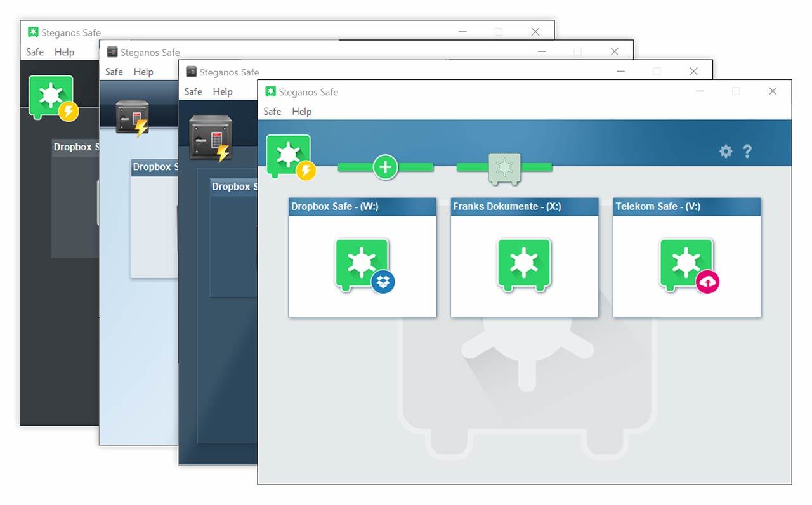Open Safe menu in dark blue window
This screenshot has width=812, height=505.
(193, 91)
